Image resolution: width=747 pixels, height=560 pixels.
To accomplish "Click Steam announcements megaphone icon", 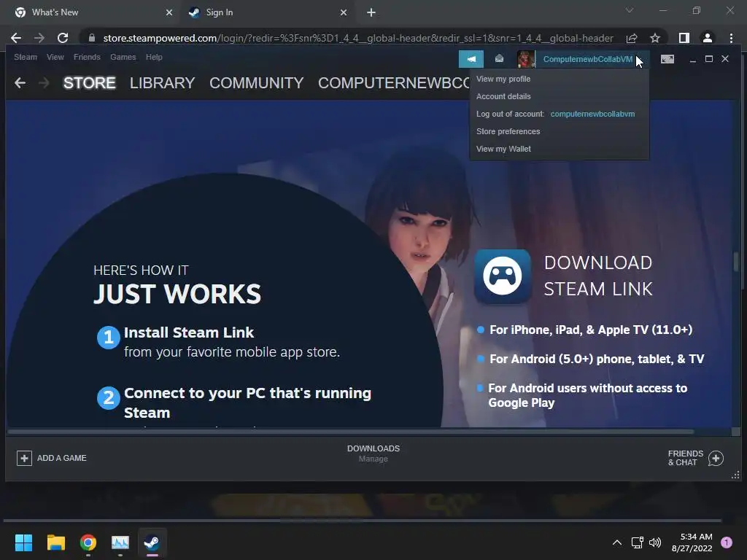I will [x=471, y=59].
